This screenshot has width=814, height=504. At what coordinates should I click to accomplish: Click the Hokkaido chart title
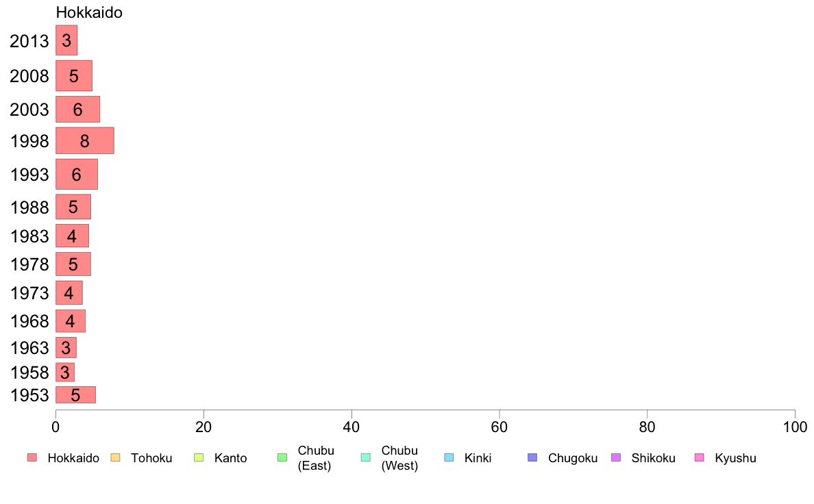(x=89, y=12)
